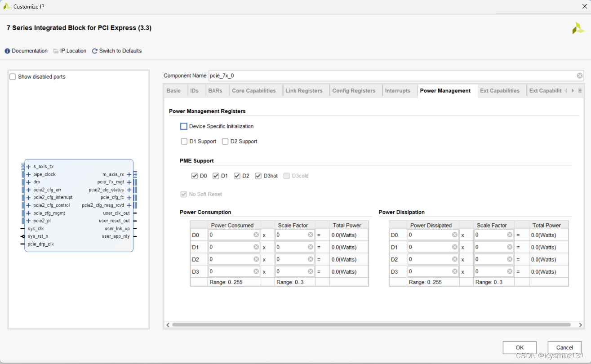
Task: Clear D3 Power Consumption Scale Factor
Action: point(311,271)
